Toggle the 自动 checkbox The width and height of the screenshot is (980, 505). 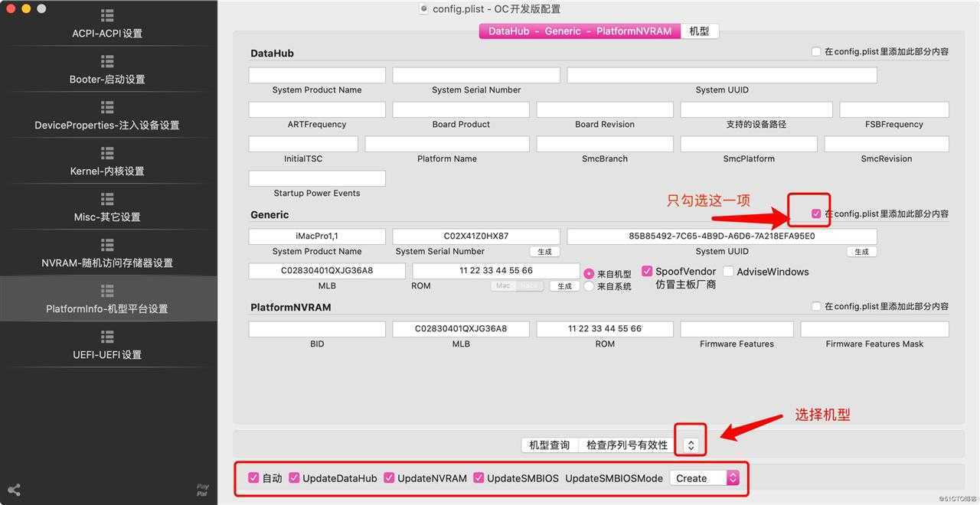(253, 477)
